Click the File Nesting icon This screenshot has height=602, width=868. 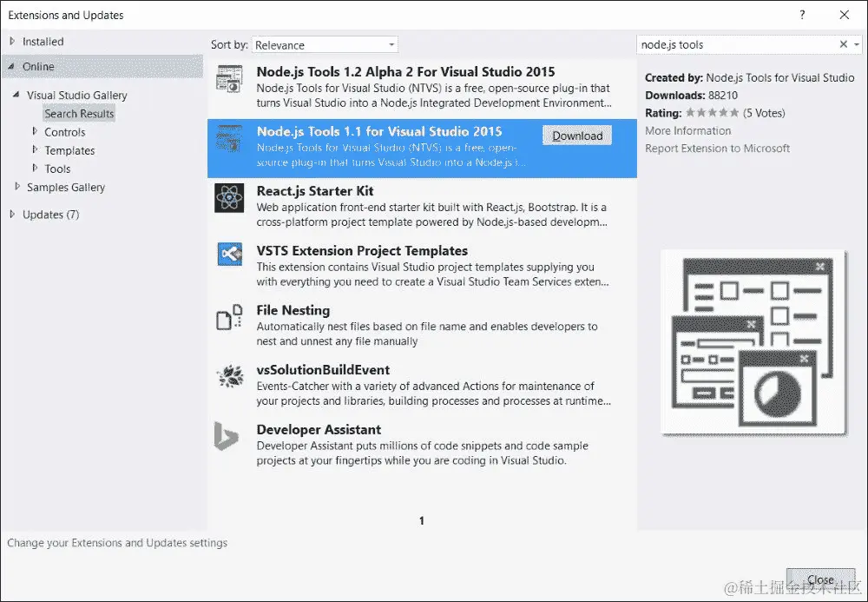[x=229, y=317]
